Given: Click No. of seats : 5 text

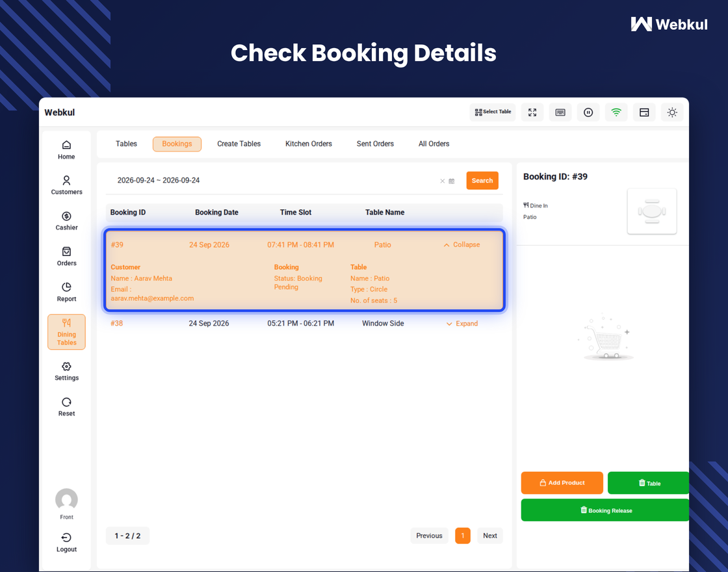Looking at the screenshot, I should [x=374, y=300].
